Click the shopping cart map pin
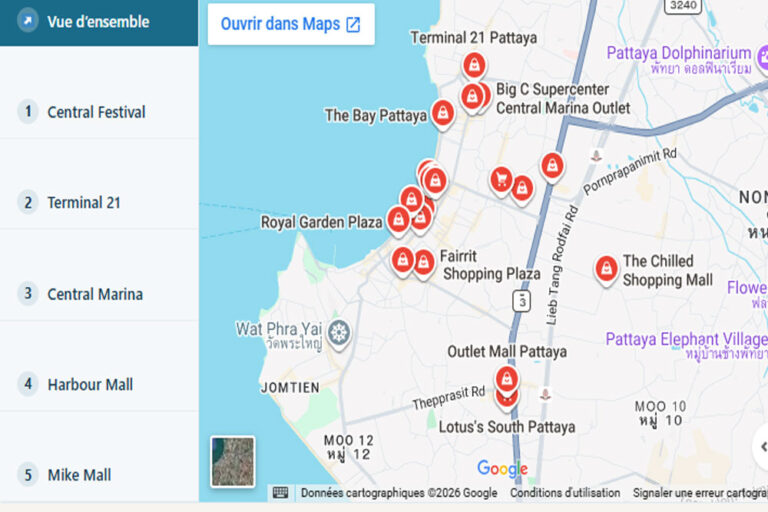Viewport: 768px width, 512px height. click(x=501, y=180)
